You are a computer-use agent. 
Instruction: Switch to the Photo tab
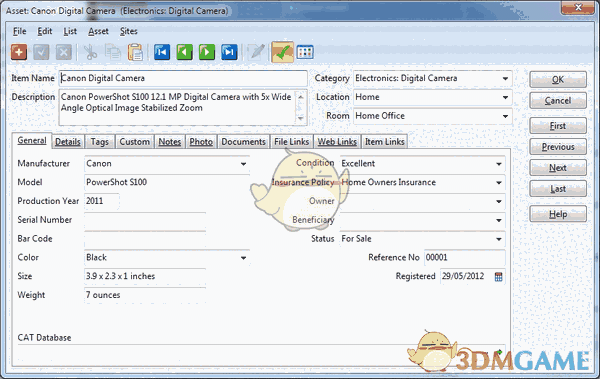201,142
